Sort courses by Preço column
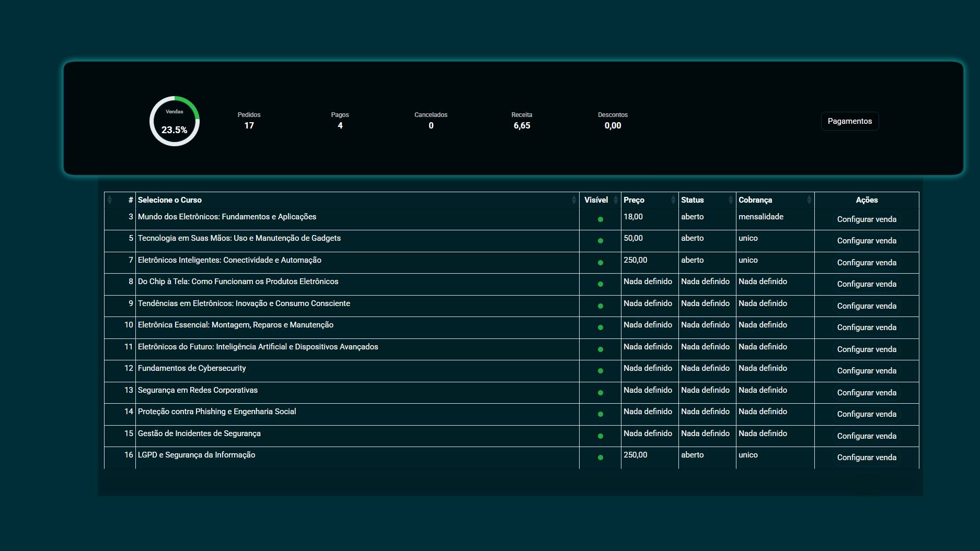 [673, 200]
